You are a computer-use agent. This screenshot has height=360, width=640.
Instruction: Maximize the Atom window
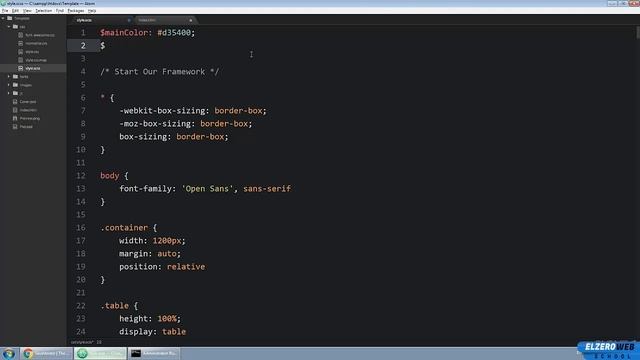pos(623,3)
